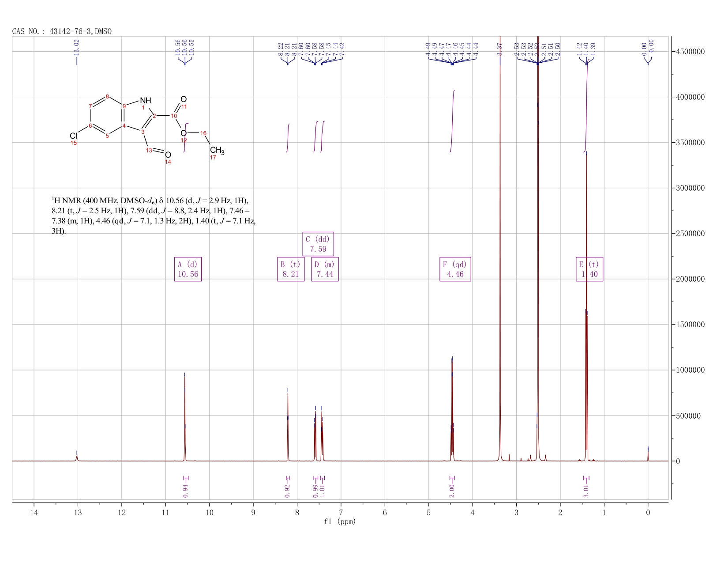Click the f1 (ppm) axis label
The image size is (728, 563).
point(340,521)
